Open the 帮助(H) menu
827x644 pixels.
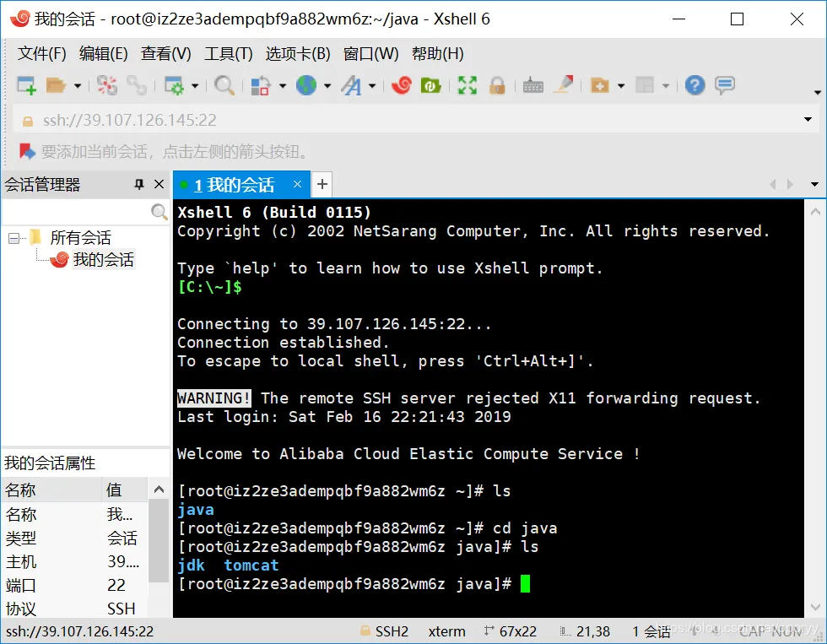438,54
